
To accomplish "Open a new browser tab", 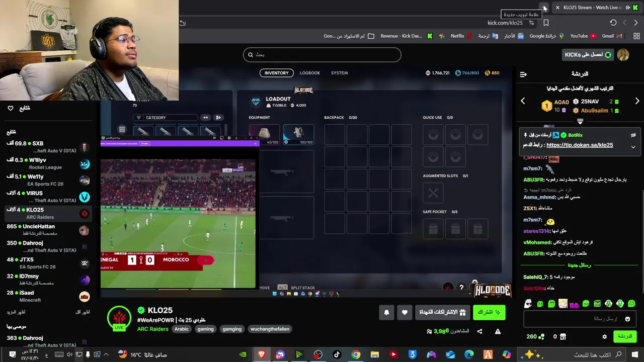I will 545,8.
